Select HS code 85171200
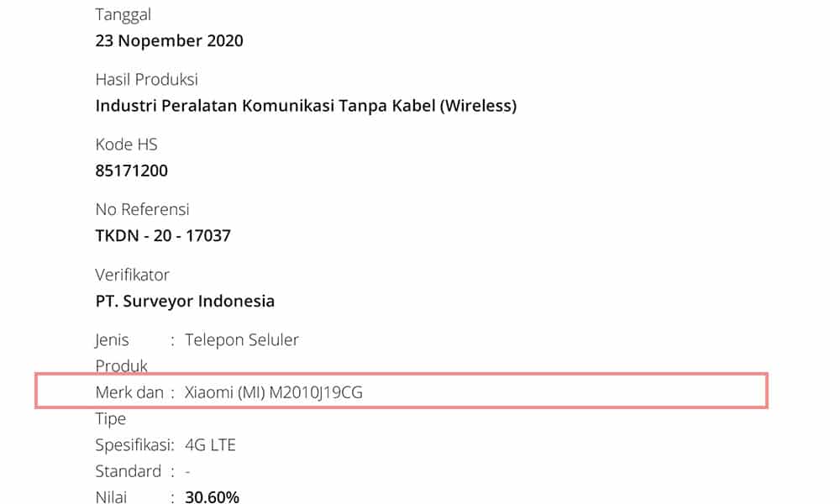Image resolution: width=840 pixels, height=504 pixels. pos(132,171)
